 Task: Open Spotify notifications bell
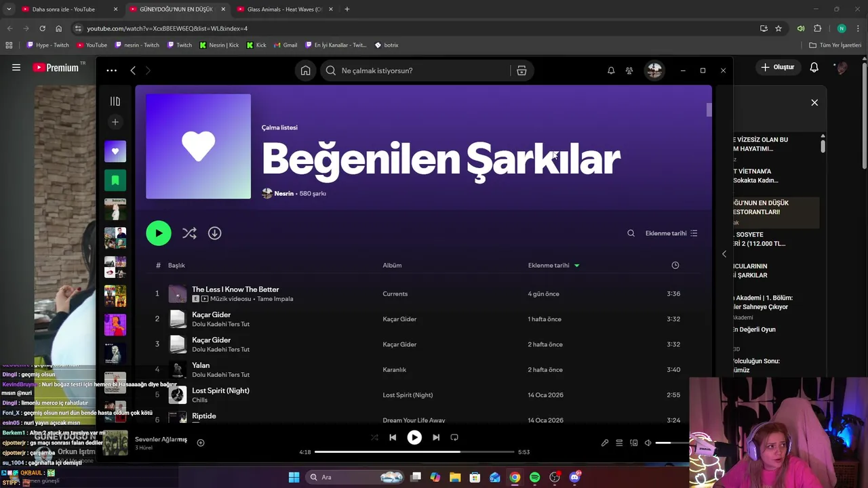pyautogui.click(x=611, y=70)
